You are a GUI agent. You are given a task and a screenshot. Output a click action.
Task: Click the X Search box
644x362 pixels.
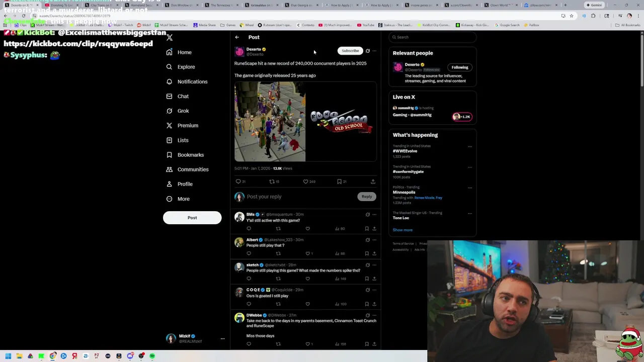pyautogui.click(x=433, y=37)
